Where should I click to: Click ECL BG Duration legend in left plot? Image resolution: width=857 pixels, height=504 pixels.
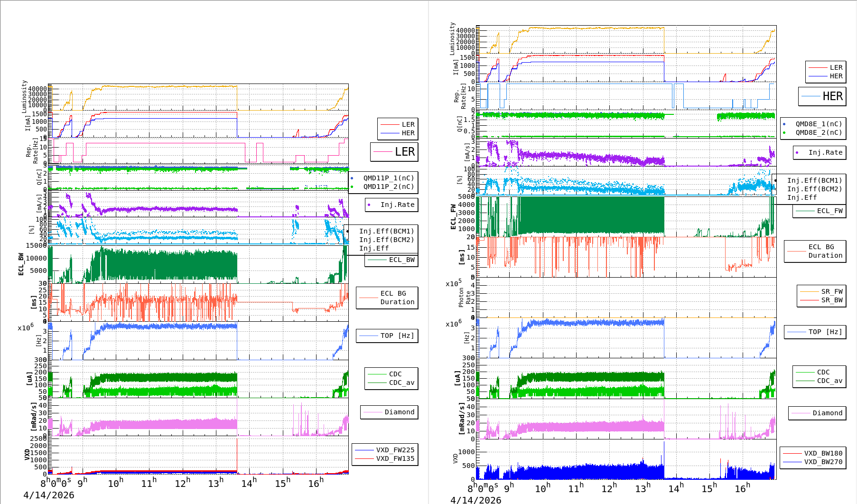click(x=387, y=298)
